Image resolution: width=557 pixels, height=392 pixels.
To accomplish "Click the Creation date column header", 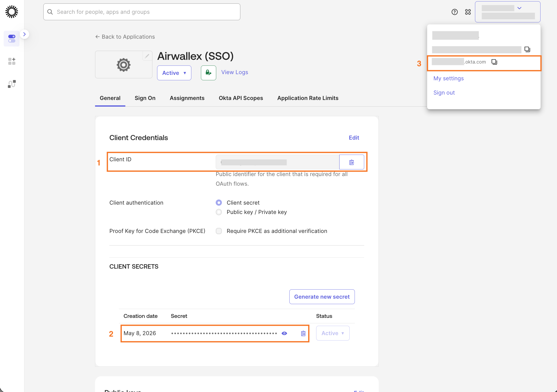I will point(140,316).
